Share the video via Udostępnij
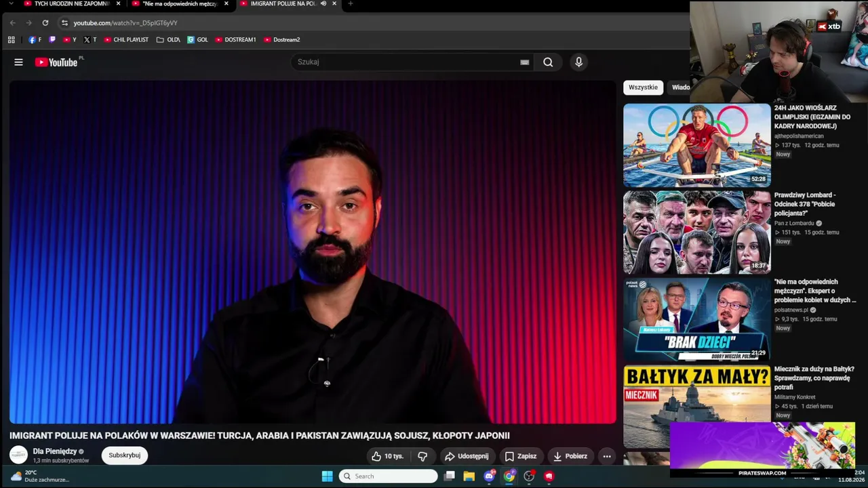 click(467, 456)
